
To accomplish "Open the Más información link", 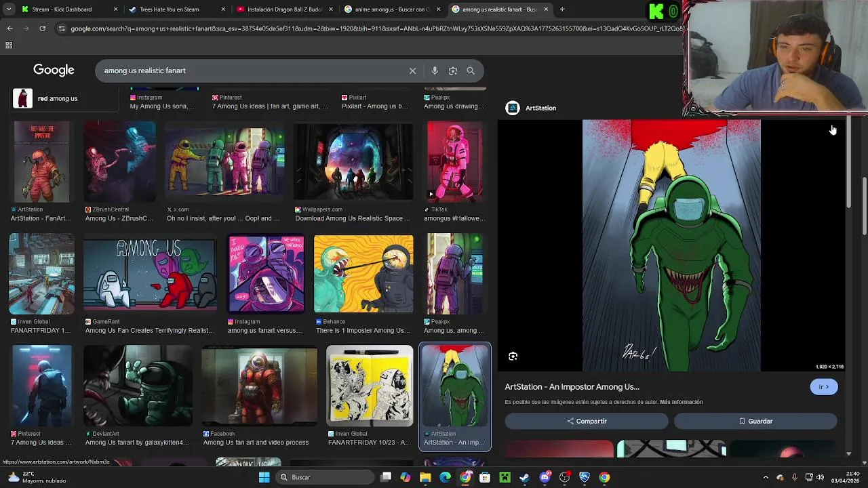I will click(681, 402).
